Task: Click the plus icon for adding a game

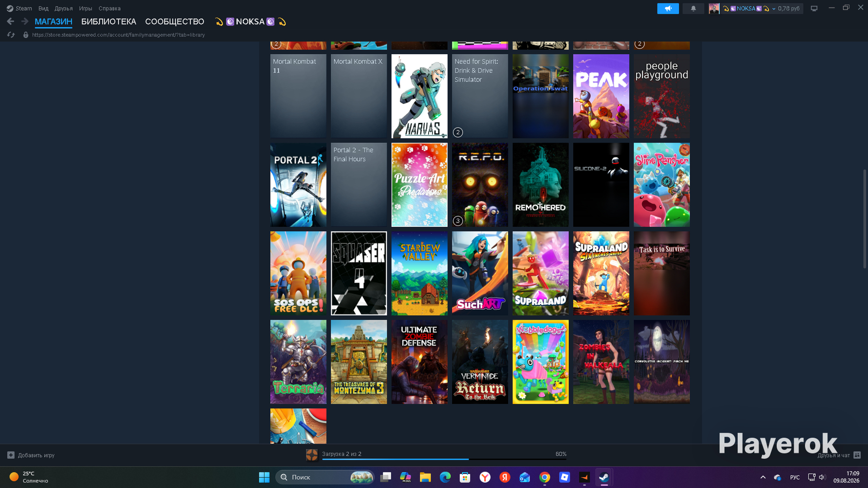Action: click(x=11, y=455)
